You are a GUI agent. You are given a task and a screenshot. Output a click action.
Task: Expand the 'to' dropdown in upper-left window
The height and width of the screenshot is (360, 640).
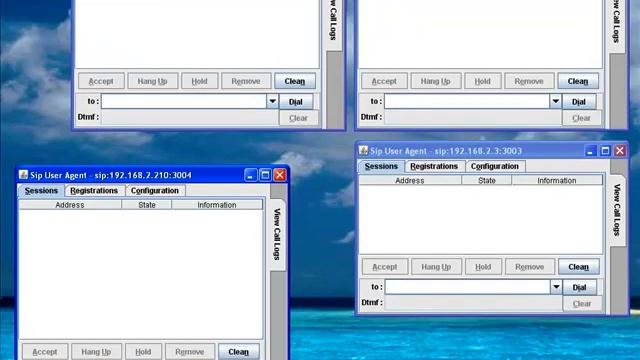pyautogui.click(x=272, y=101)
